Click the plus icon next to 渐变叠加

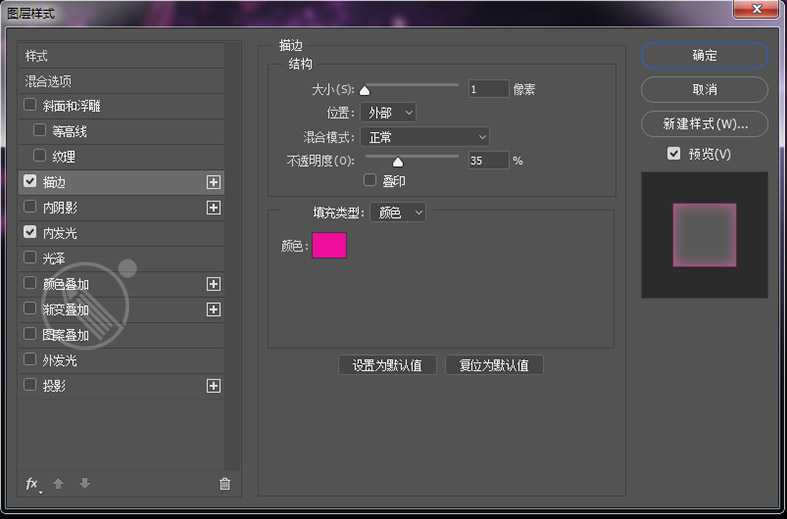pos(213,309)
